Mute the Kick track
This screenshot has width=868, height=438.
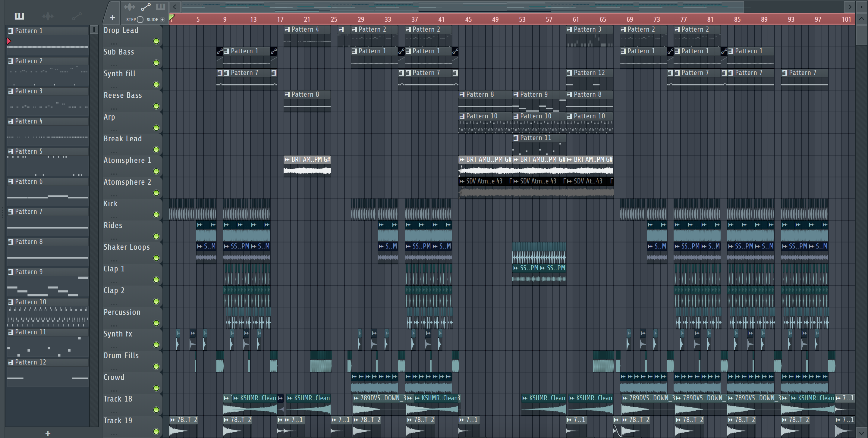(156, 215)
